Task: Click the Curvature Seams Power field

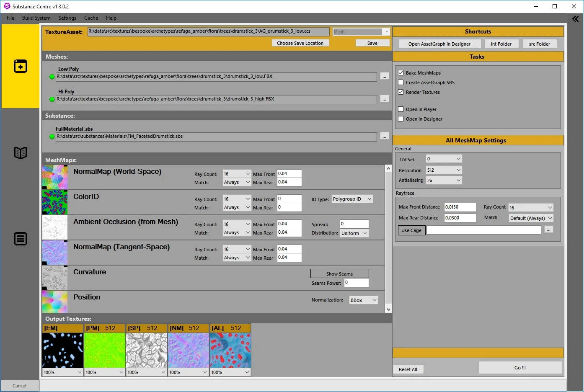Action: pos(356,283)
